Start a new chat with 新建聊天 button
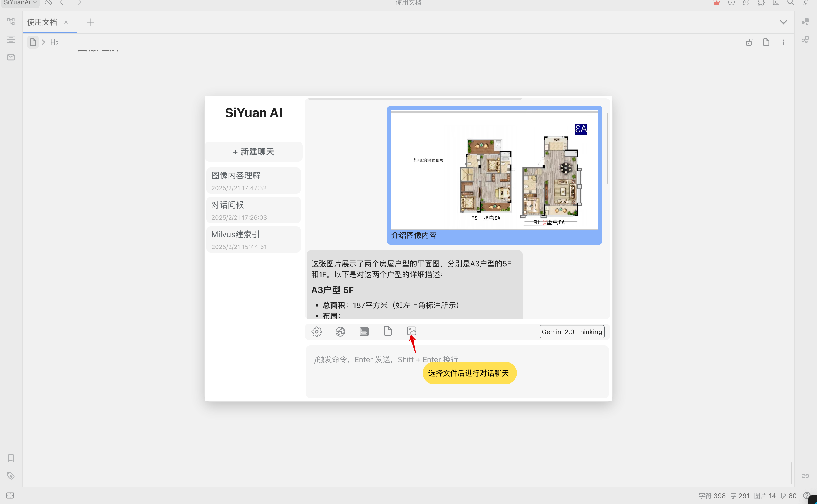 (x=253, y=152)
